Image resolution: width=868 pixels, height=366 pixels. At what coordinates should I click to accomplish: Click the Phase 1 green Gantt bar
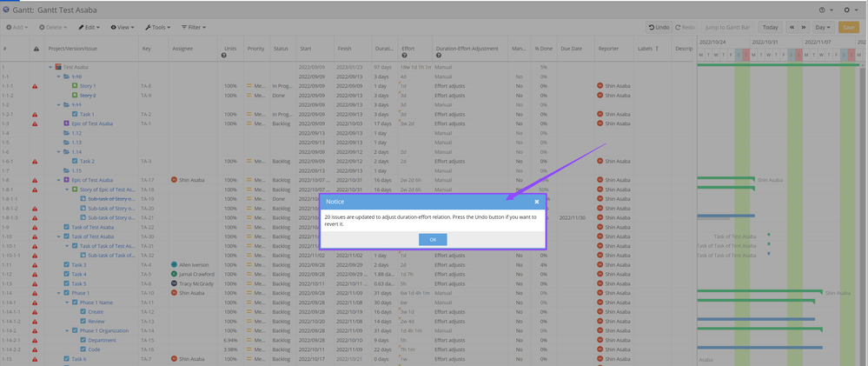[x=759, y=291]
